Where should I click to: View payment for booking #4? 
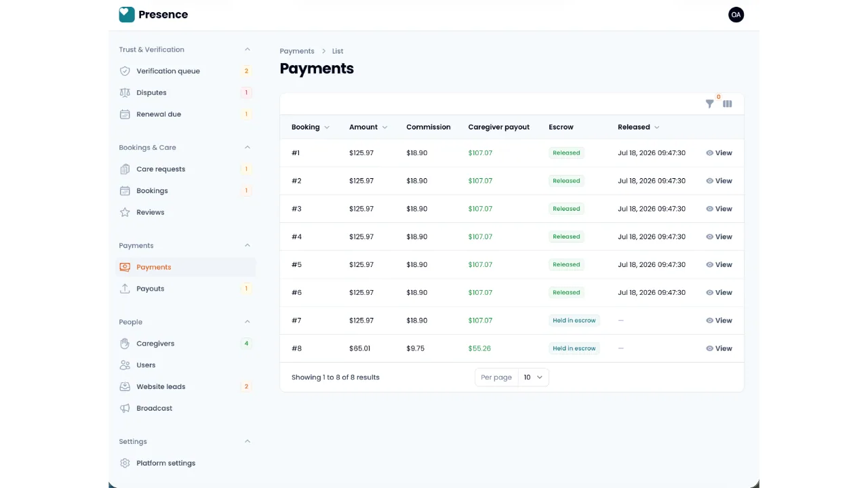coord(719,237)
